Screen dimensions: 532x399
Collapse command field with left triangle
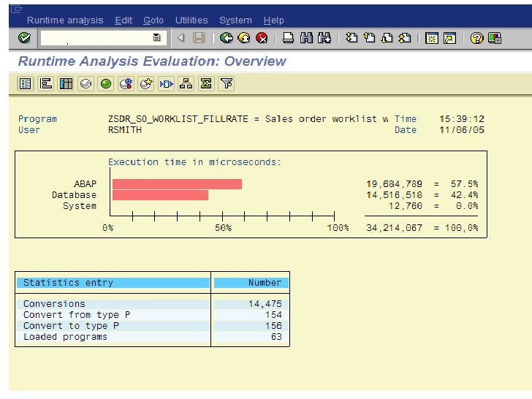tap(181, 38)
